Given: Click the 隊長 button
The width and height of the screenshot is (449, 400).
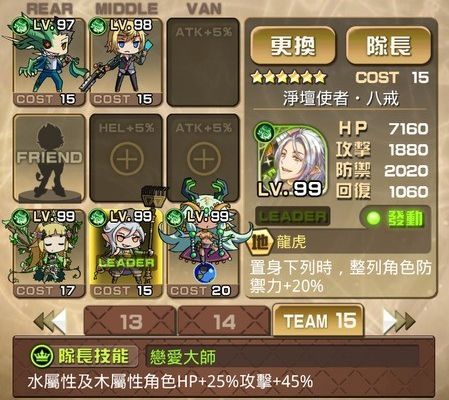Looking at the screenshot, I should pos(388,46).
